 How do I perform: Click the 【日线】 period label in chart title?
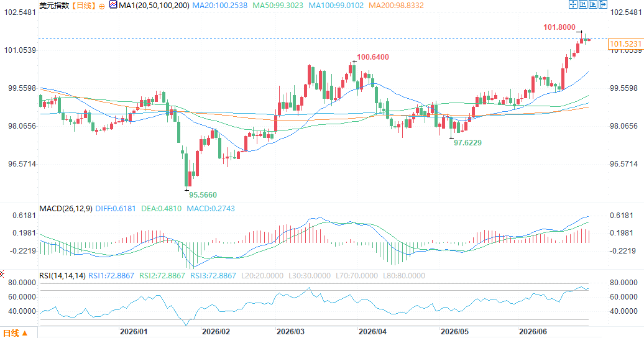[84, 6]
